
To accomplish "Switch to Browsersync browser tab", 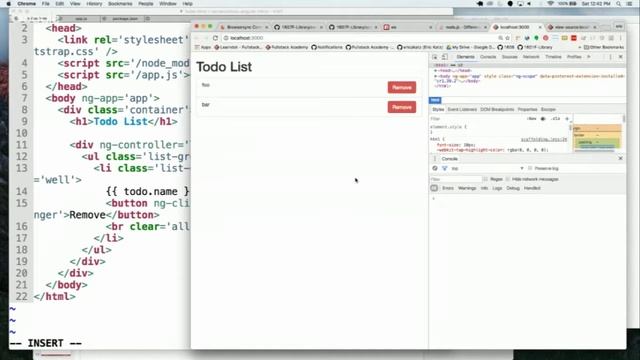I will (244, 27).
